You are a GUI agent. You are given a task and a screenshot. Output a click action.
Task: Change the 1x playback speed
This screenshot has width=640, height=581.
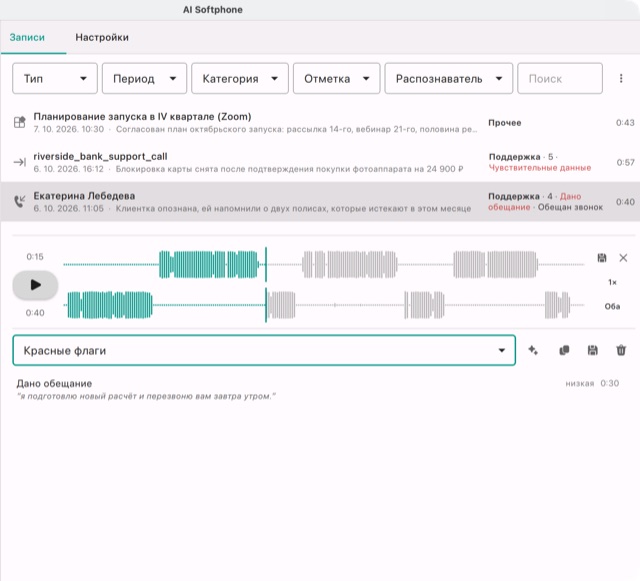tap(612, 282)
